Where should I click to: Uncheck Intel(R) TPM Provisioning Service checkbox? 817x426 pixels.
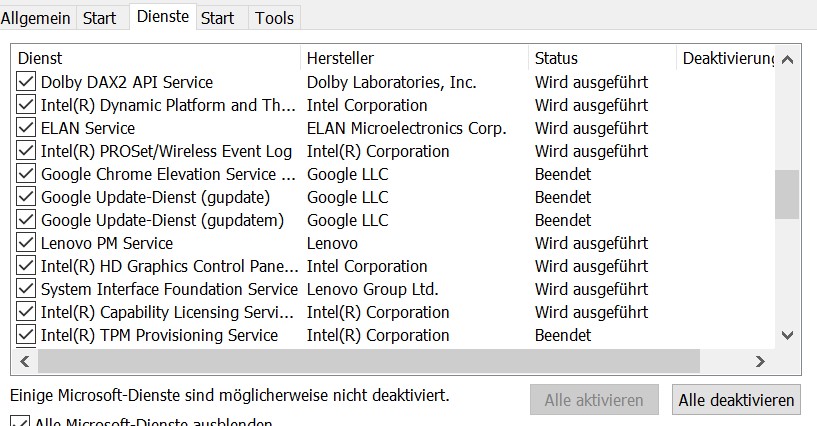pyautogui.click(x=26, y=334)
